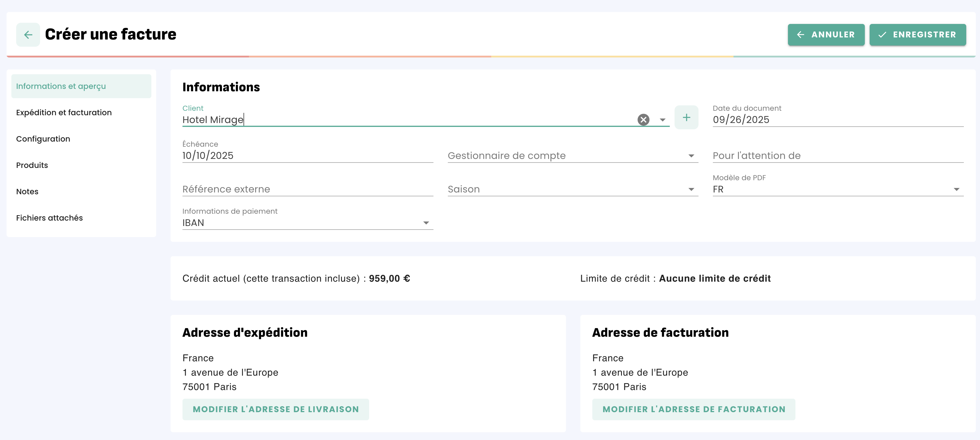The width and height of the screenshot is (980, 440).
Task: Select Produits in the sidebar
Action: 32,165
